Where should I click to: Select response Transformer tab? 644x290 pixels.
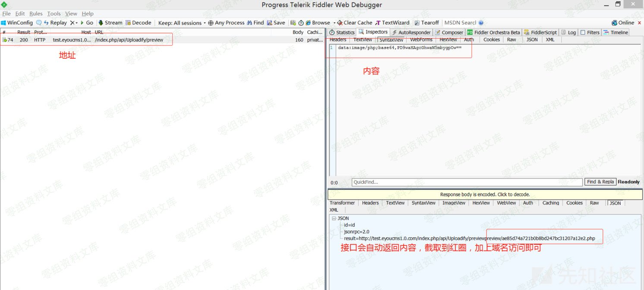tap(342, 203)
